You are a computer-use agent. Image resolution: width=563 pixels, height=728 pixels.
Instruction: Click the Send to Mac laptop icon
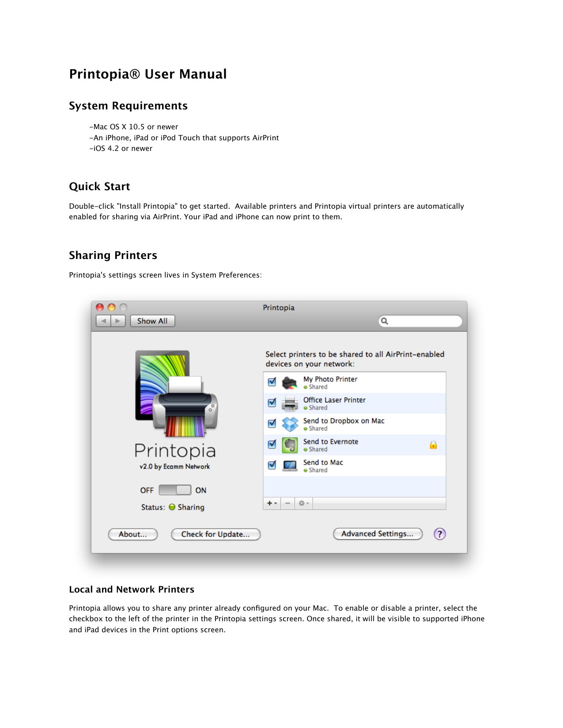290,465
